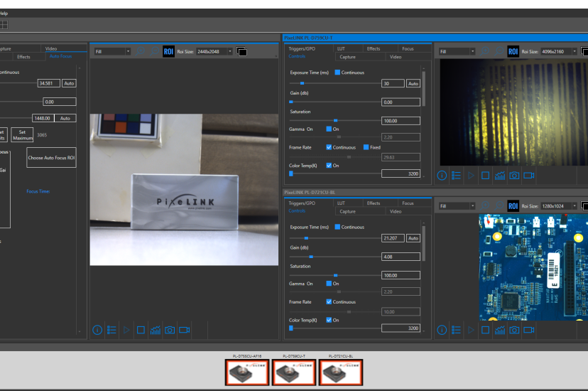This screenshot has height=391, width=588.
Task: Open info icon under the PixeLINK box preview
Action: (97, 330)
